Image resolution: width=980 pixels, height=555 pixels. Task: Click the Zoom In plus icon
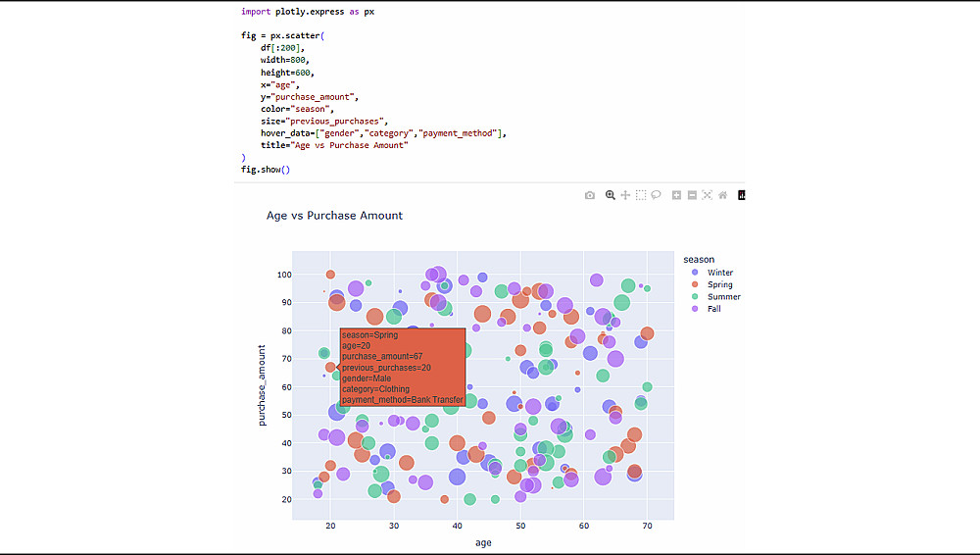point(676,195)
